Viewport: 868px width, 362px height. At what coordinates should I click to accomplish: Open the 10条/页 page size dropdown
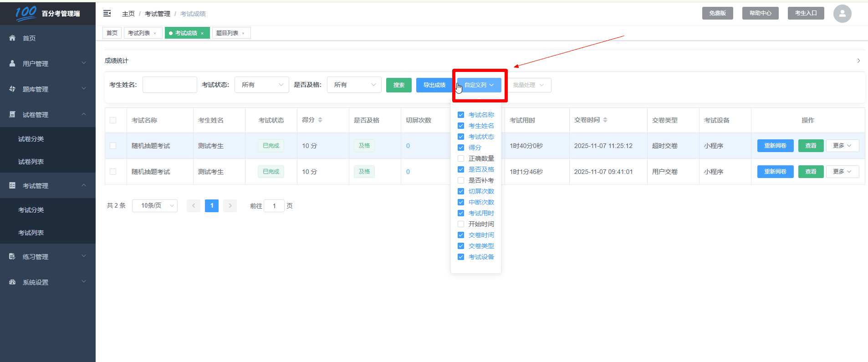(x=155, y=206)
